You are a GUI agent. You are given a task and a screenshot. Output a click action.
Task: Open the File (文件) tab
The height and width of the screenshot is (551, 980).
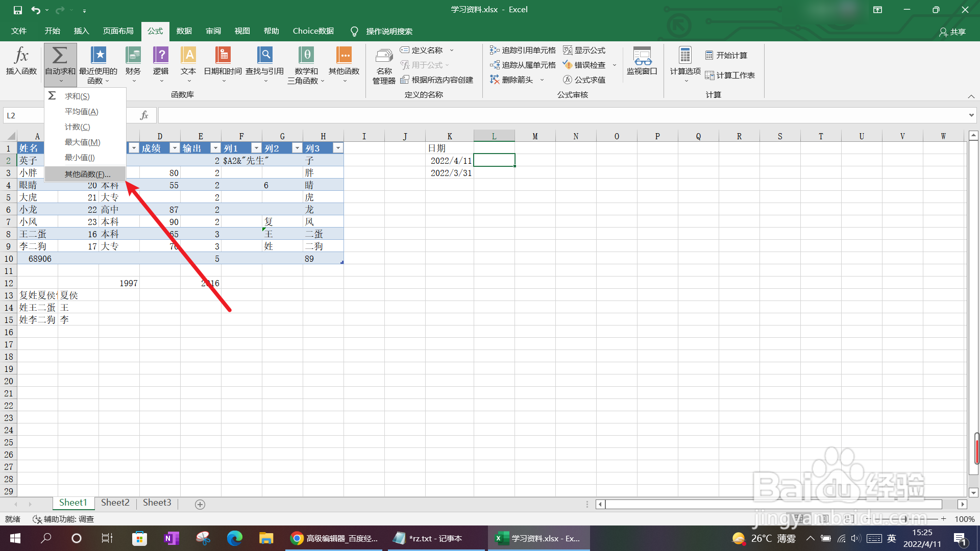click(x=19, y=31)
